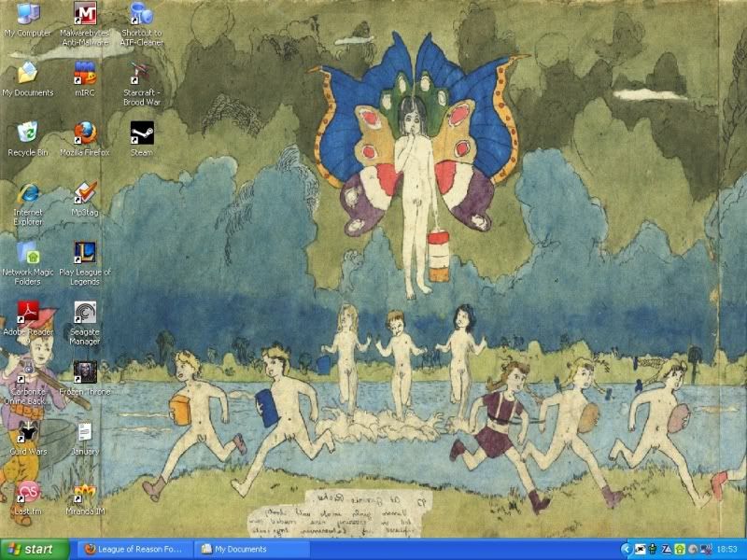Screen dimensions: 747x560
Task: Select the Starcraft - Brood War shortcut
Action: pyautogui.click(x=142, y=84)
